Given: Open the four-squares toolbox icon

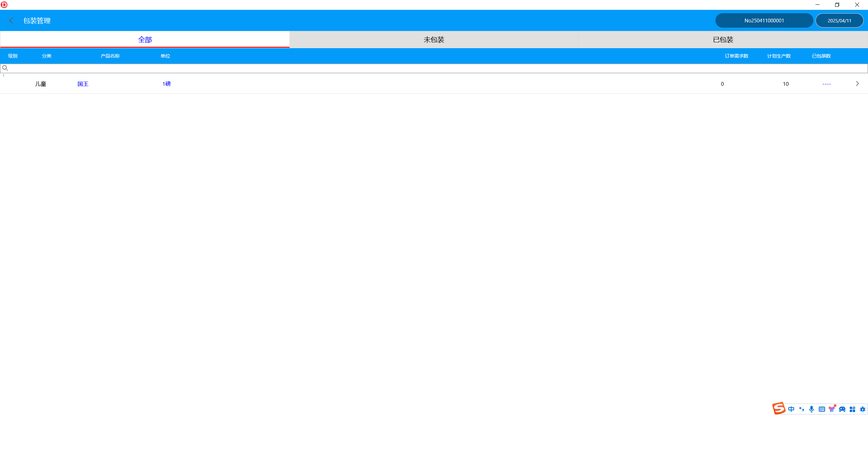Looking at the screenshot, I should click(x=852, y=409).
